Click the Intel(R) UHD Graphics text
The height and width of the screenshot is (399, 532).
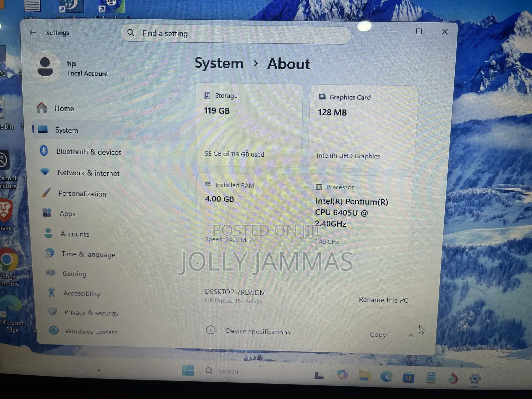tap(348, 156)
